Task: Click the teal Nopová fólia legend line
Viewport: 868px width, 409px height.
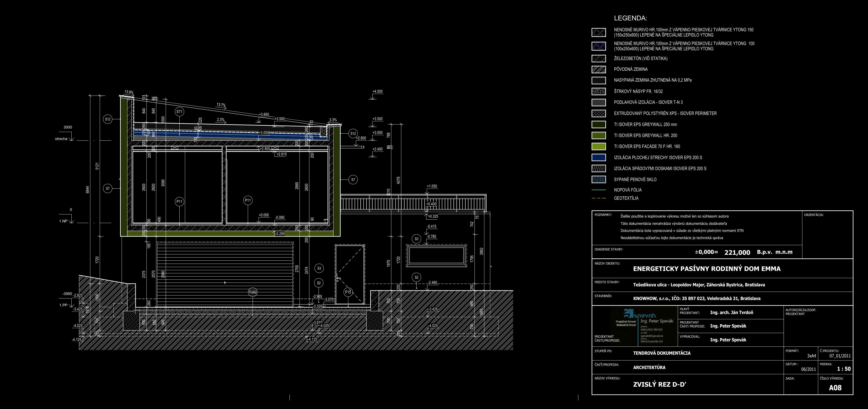Action: pyautogui.click(x=598, y=190)
